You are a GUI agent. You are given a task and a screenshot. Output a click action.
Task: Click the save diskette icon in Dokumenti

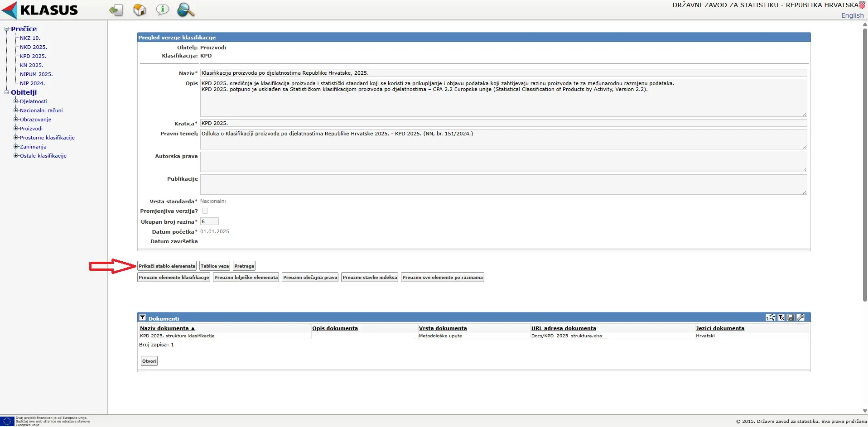[791, 318]
